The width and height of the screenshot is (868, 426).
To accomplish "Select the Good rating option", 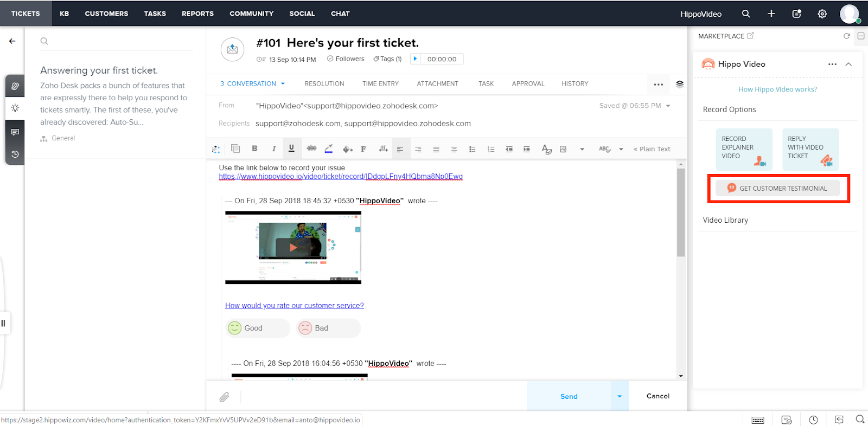I will pos(258,328).
